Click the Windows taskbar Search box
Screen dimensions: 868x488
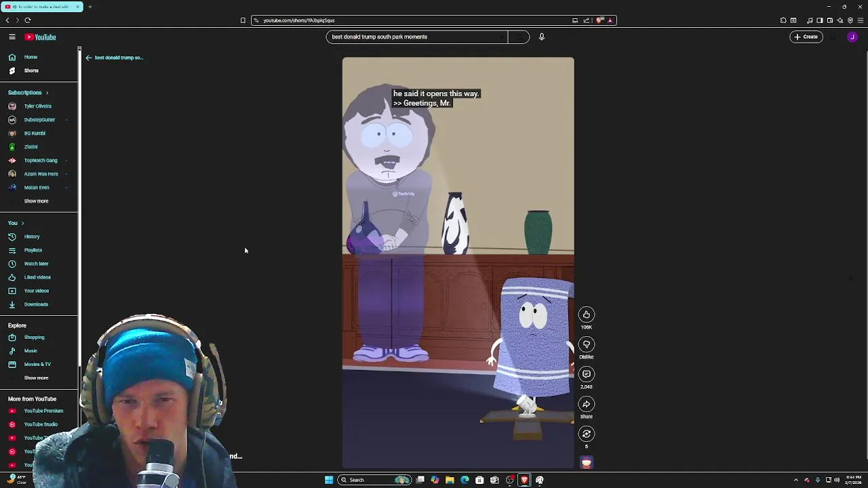click(x=375, y=480)
